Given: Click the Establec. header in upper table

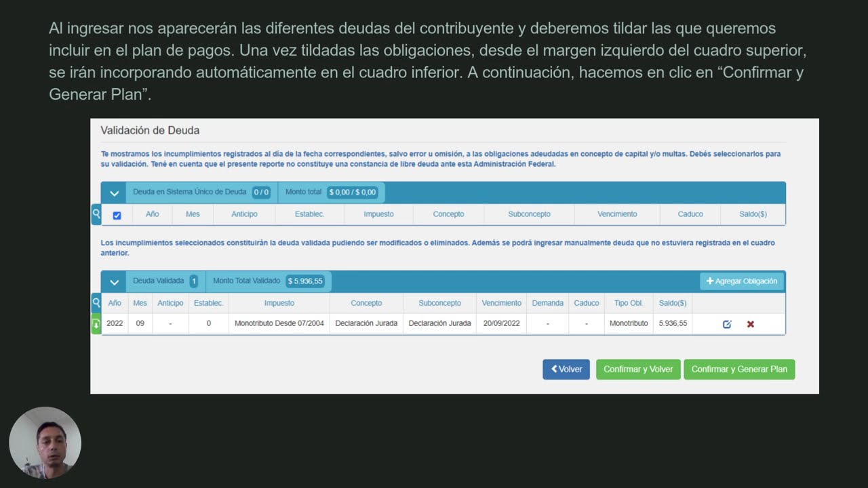Looking at the screenshot, I should [x=309, y=214].
